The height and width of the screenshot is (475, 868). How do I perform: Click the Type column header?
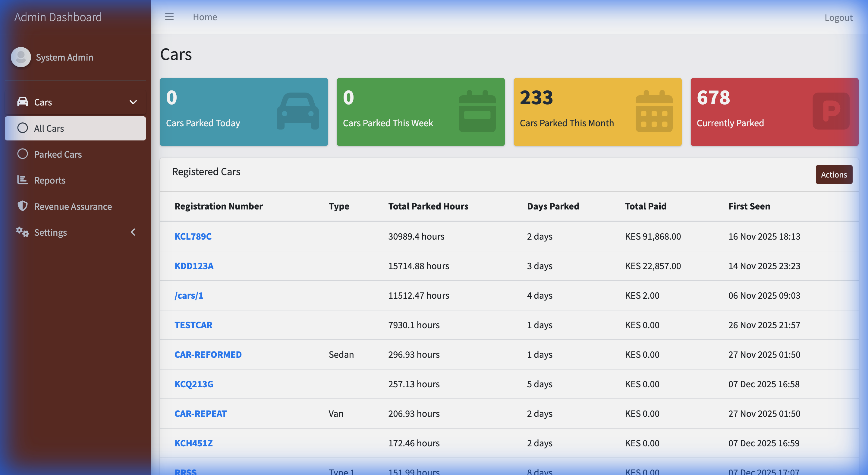point(339,206)
